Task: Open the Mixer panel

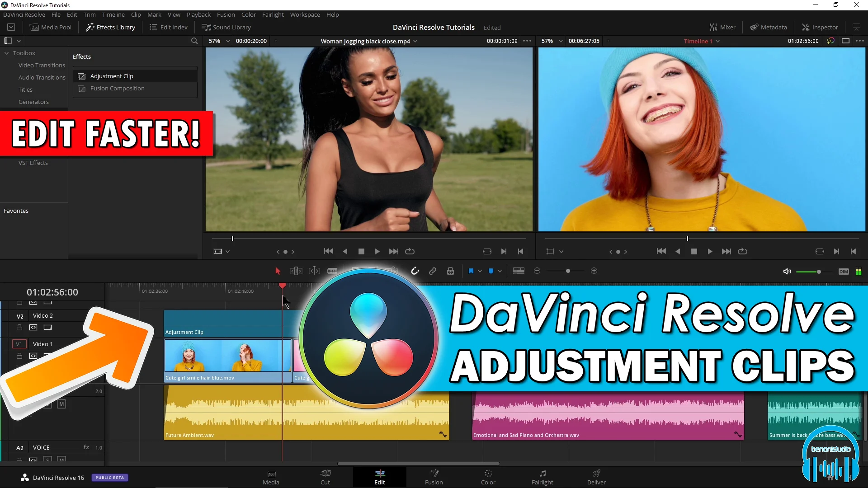Action: coord(722,27)
